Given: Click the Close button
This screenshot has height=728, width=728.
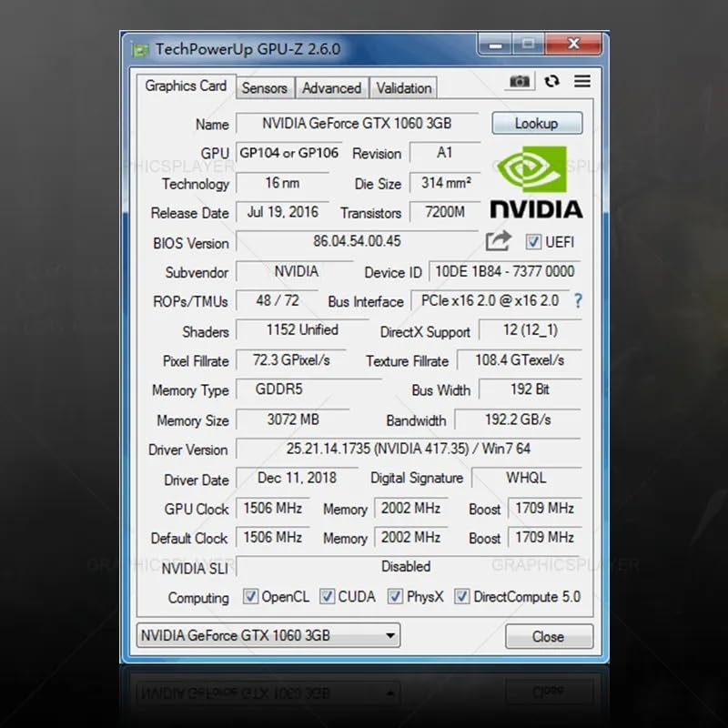Looking at the screenshot, I should coord(549,636).
